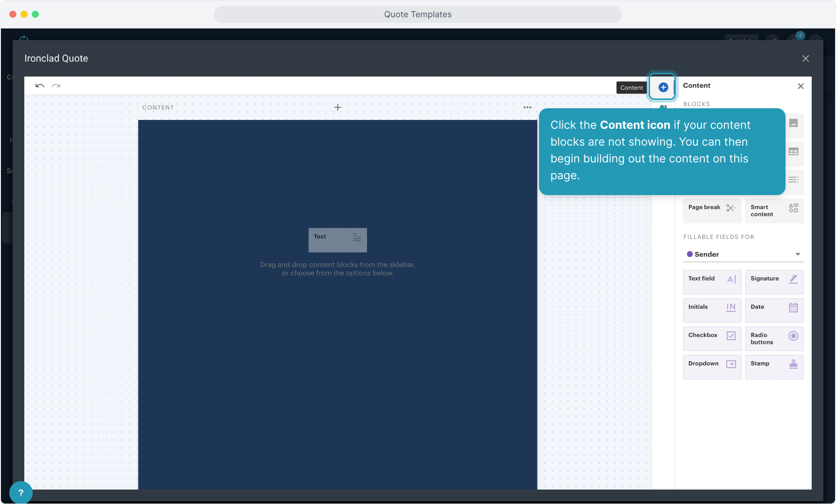This screenshot has width=836, height=504.
Task: Insert the Date fillable field
Action: (774, 310)
